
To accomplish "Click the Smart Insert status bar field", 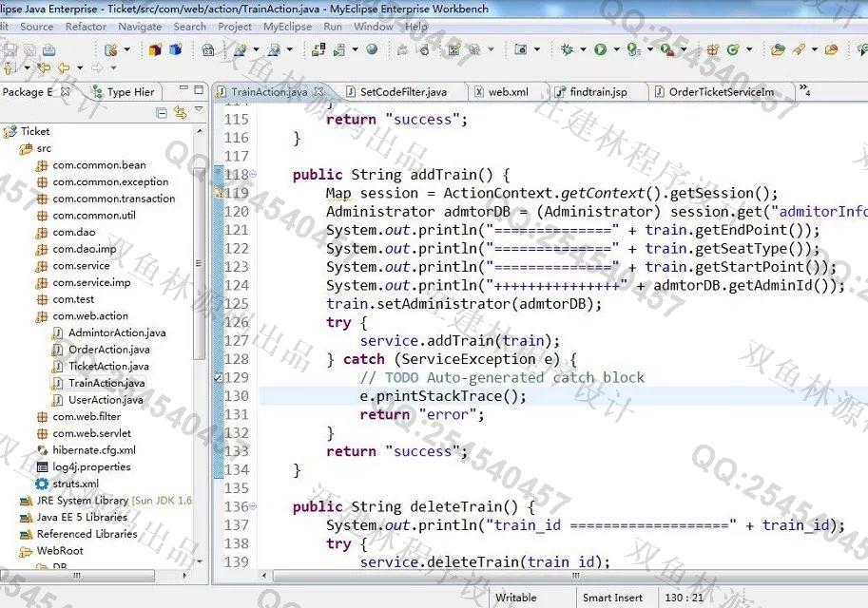I will pyautogui.click(x=612, y=598).
